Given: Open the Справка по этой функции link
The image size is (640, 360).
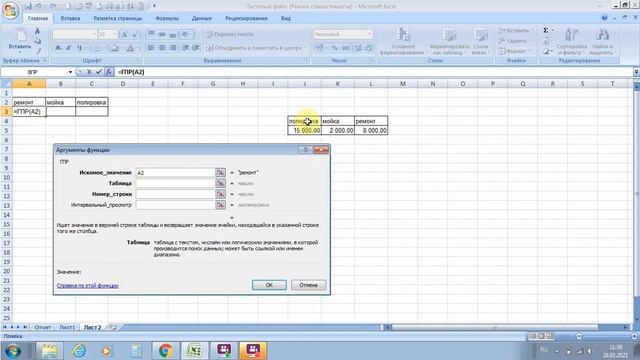Looking at the screenshot, I should 87,286.
